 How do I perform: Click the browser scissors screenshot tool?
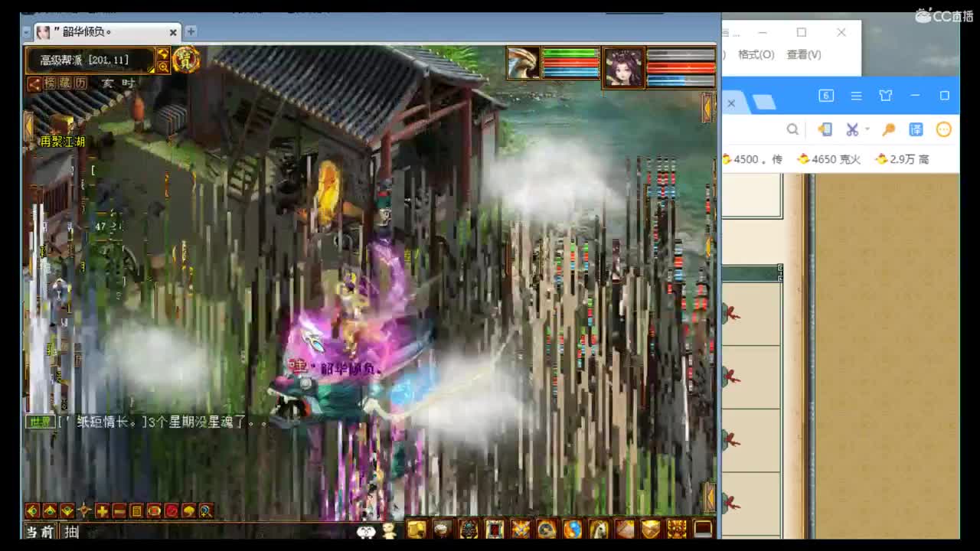tap(852, 129)
